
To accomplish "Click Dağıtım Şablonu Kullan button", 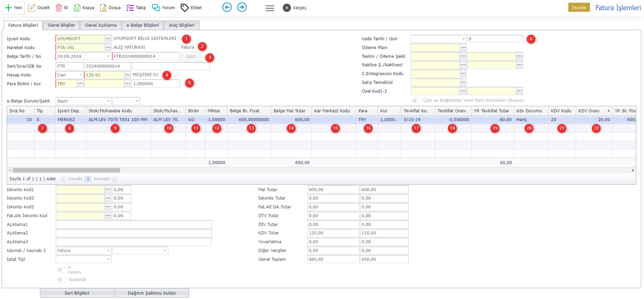I will [152, 293].
